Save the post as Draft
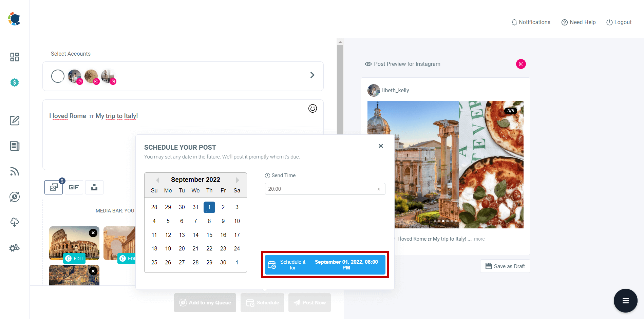Image resolution: width=644 pixels, height=319 pixels. click(505, 266)
